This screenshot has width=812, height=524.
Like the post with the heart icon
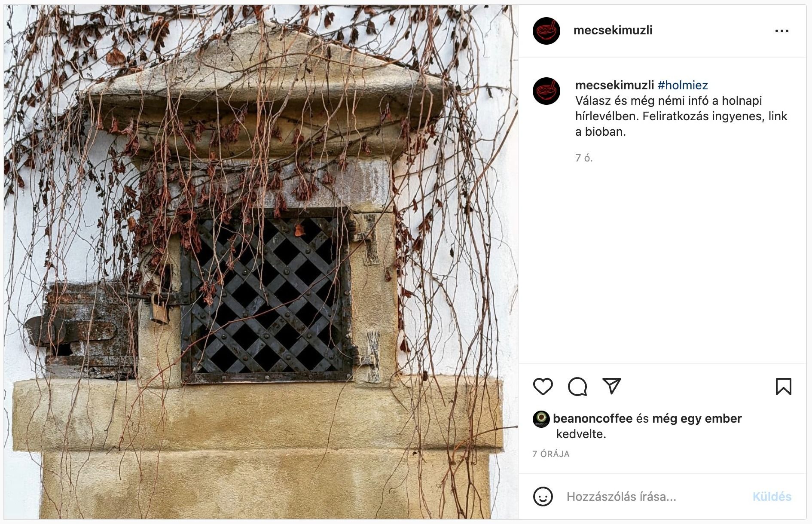[x=543, y=387]
